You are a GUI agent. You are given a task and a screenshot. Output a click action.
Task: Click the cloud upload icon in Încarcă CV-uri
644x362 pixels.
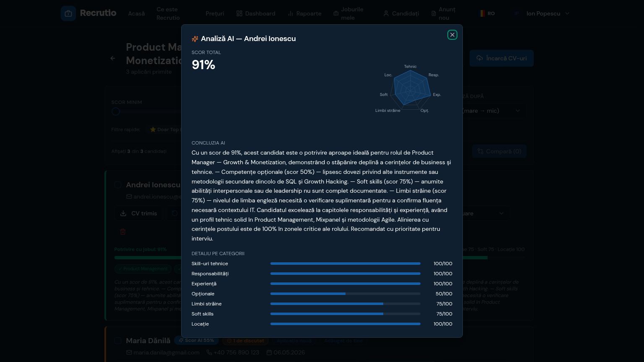pos(480,58)
